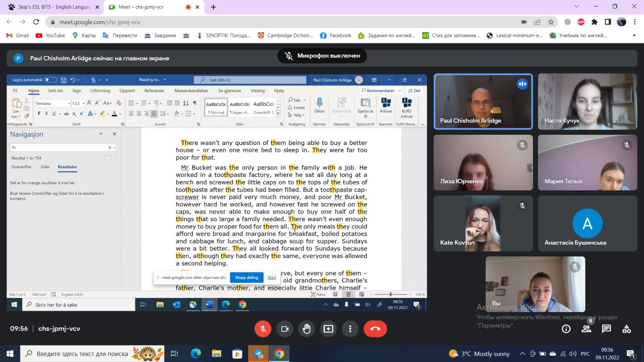
Task: Open meeting details info icon
Action: [x=566, y=329]
